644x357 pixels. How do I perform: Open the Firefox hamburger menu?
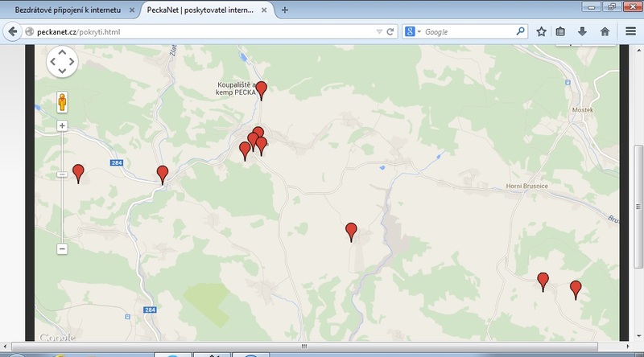point(630,31)
